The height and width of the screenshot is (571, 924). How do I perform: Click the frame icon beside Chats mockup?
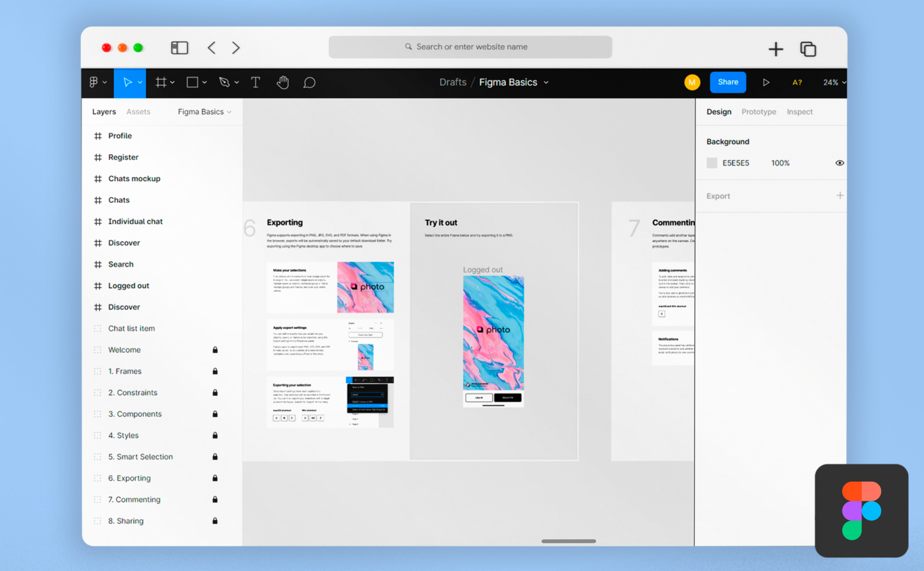pyautogui.click(x=98, y=179)
